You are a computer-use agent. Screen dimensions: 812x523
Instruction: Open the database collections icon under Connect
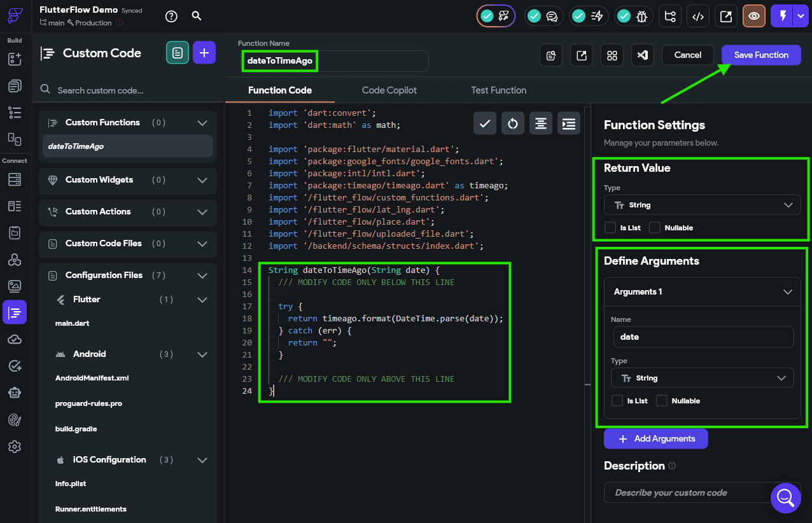tap(15, 179)
